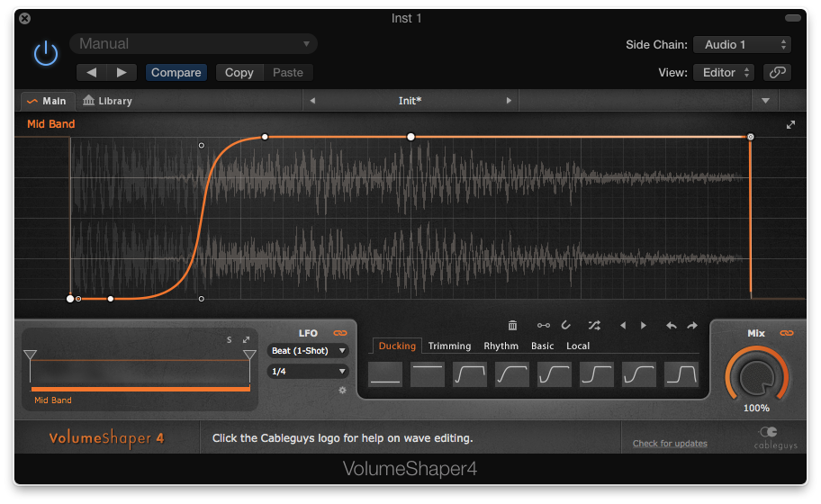821x504 pixels.
Task: Select the orange Mid Band bar
Action: pyautogui.click(x=140, y=389)
